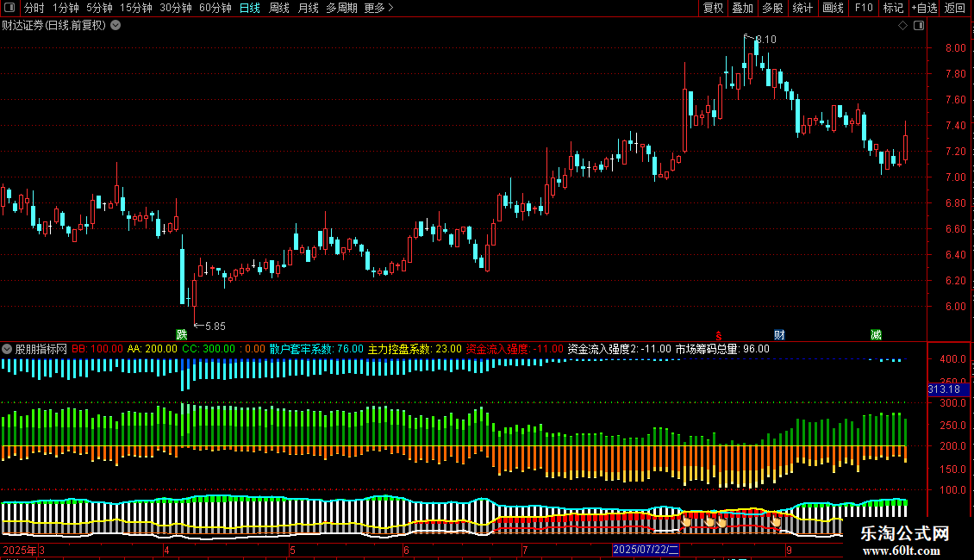Open 多周期 multi-period view
This screenshot has width=974, height=560.
click(341, 8)
